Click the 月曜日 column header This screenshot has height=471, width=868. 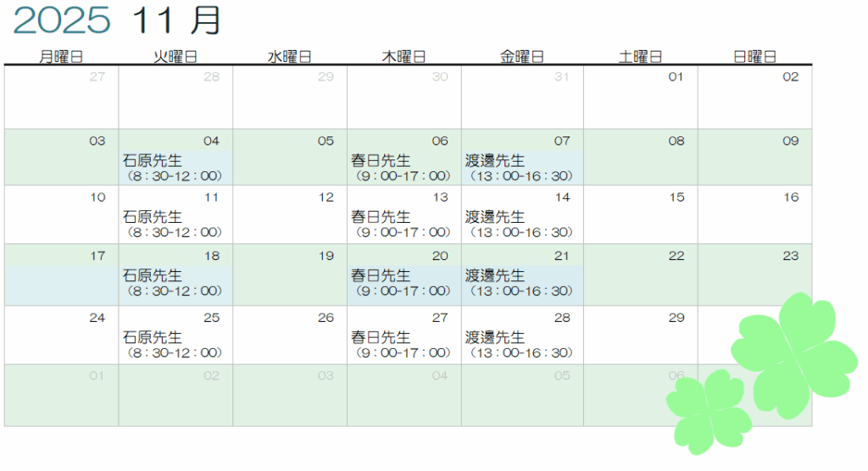coord(61,57)
